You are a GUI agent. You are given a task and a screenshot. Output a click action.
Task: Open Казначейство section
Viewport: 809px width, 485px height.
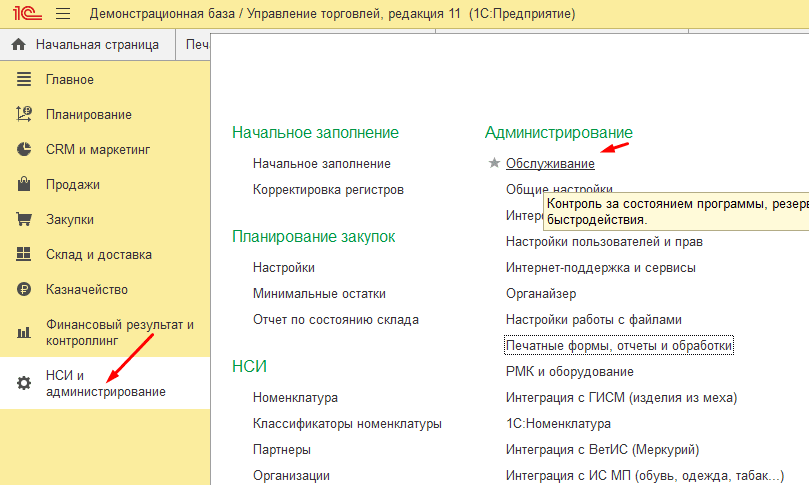point(105,290)
